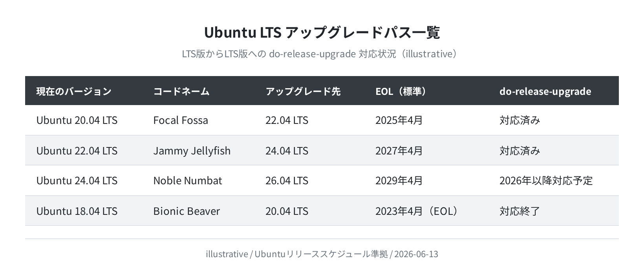Select the Noble Numbat codename cell

(x=188, y=181)
